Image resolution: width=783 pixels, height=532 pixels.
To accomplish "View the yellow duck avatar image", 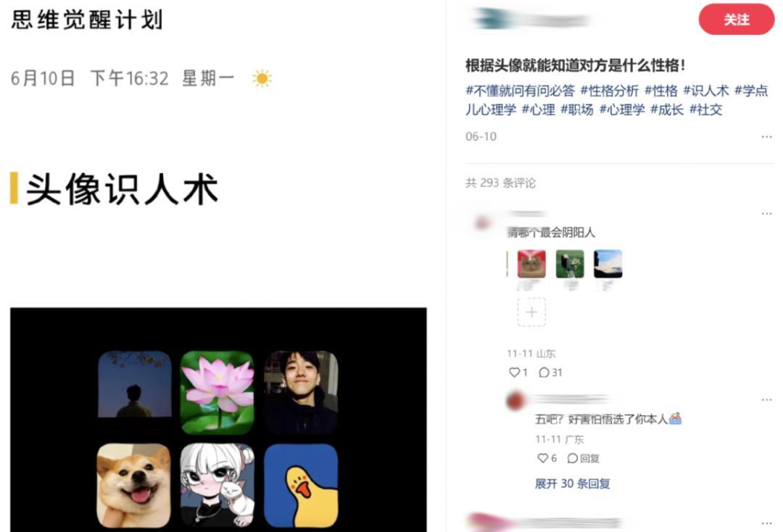I will (x=301, y=486).
